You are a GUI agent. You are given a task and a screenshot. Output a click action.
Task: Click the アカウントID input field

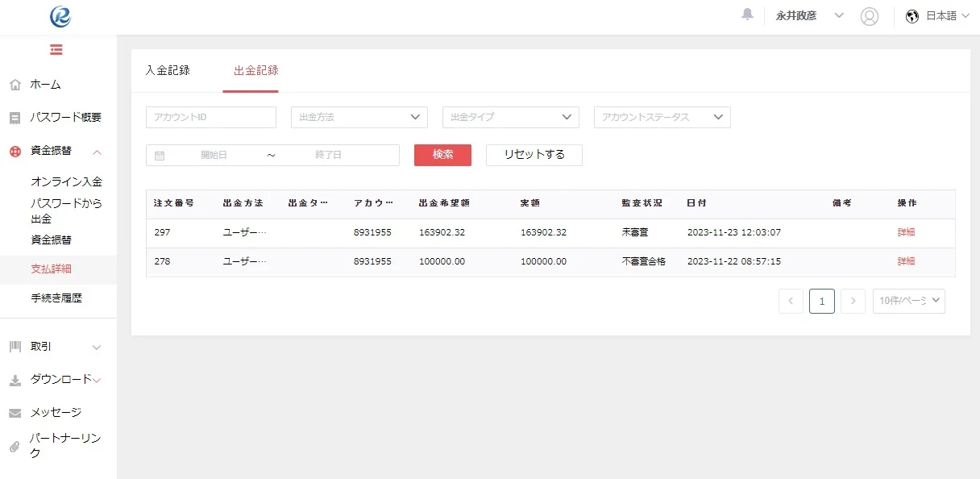(210, 117)
